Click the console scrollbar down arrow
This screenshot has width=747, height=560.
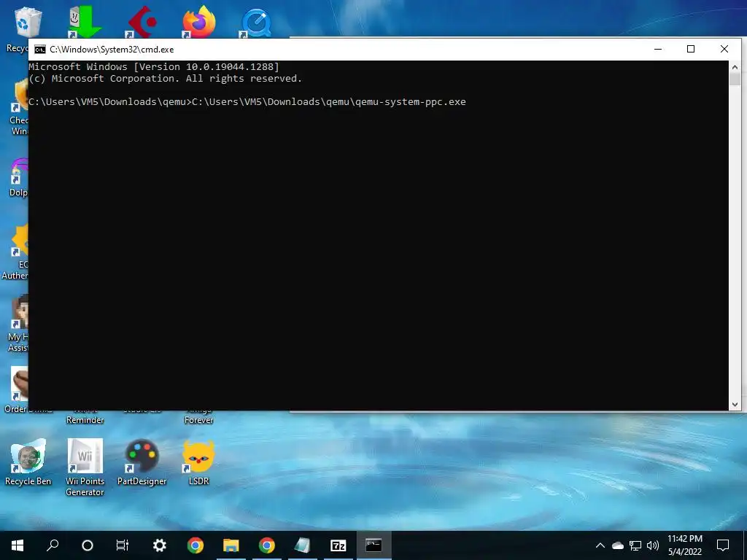(735, 404)
